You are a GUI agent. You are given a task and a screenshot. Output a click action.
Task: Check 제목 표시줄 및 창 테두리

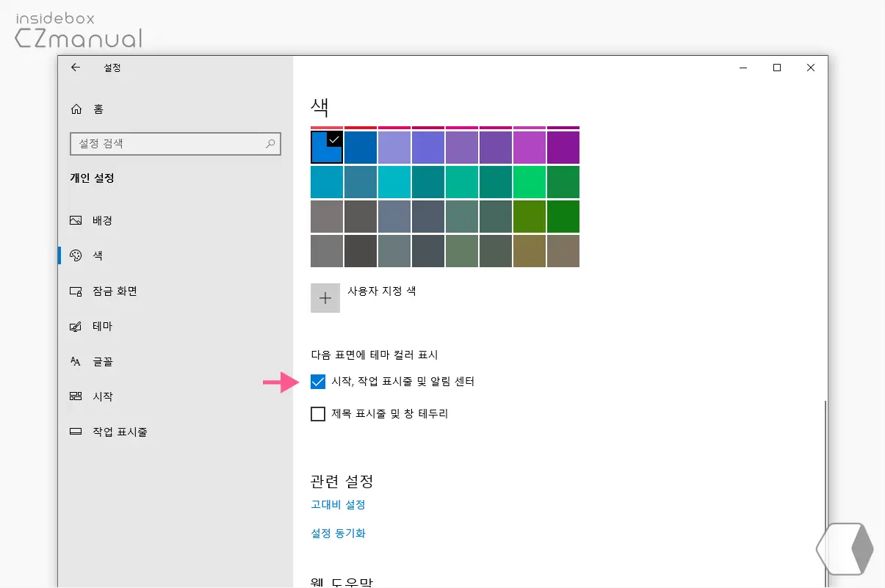(x=318, y=414)
